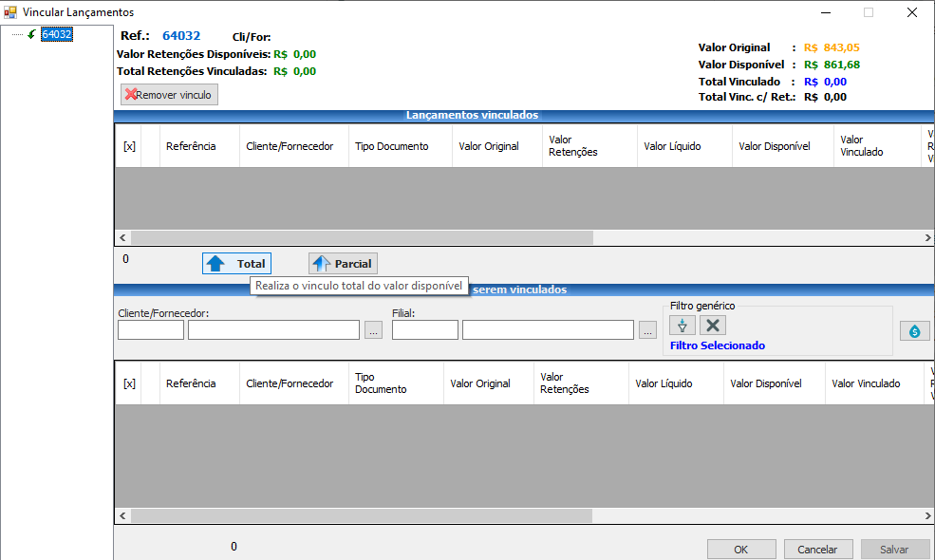Toggle [x] select-all in Lançamentos vinculados grid
Image resolution: width=935 pixels, height=560 pixels.
(x=129, y=146)
